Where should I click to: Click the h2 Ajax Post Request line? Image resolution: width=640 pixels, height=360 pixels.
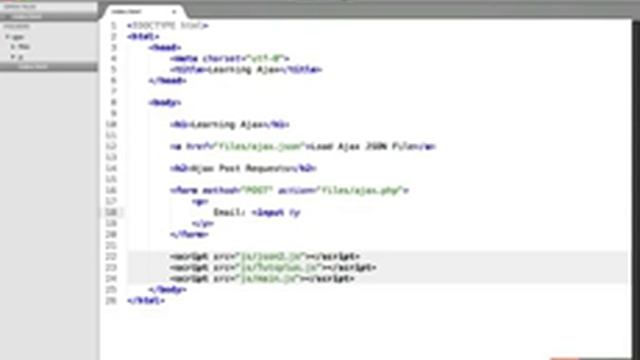(244, 169)
